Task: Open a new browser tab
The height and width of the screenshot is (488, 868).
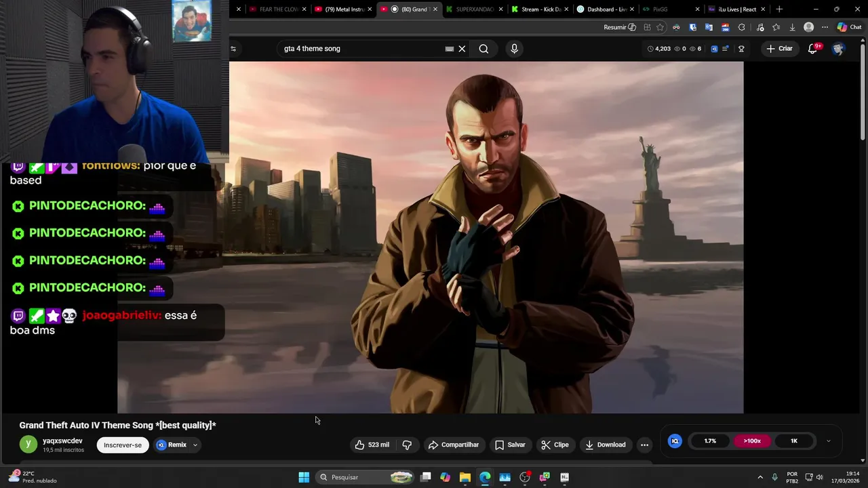Action: pyautogui.click(x=779, y=9)
